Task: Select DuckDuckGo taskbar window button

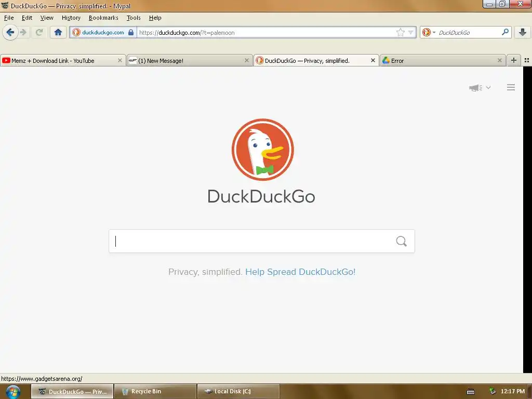Action: pyautogui.click(x=72, y=392)
